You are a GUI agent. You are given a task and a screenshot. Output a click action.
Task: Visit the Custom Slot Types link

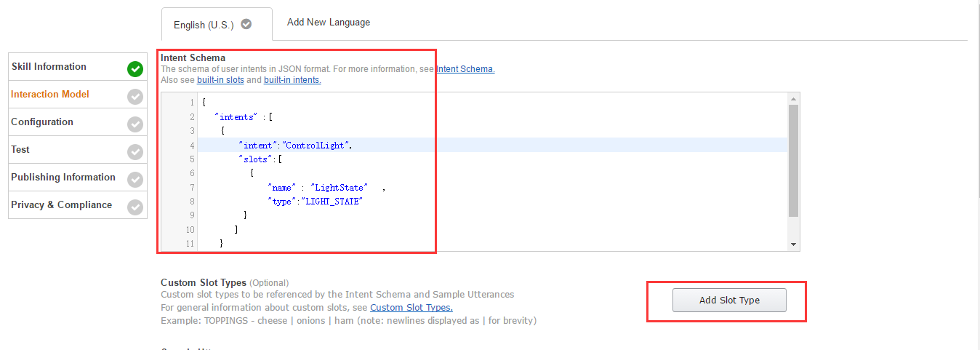(411, 308)
